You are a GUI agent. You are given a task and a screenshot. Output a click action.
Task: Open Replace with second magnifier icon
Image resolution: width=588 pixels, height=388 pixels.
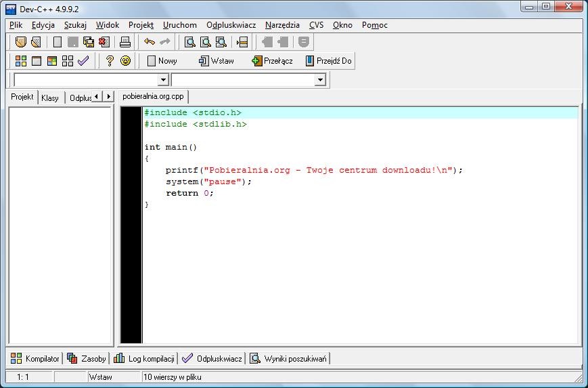click(x=206, y=42)
